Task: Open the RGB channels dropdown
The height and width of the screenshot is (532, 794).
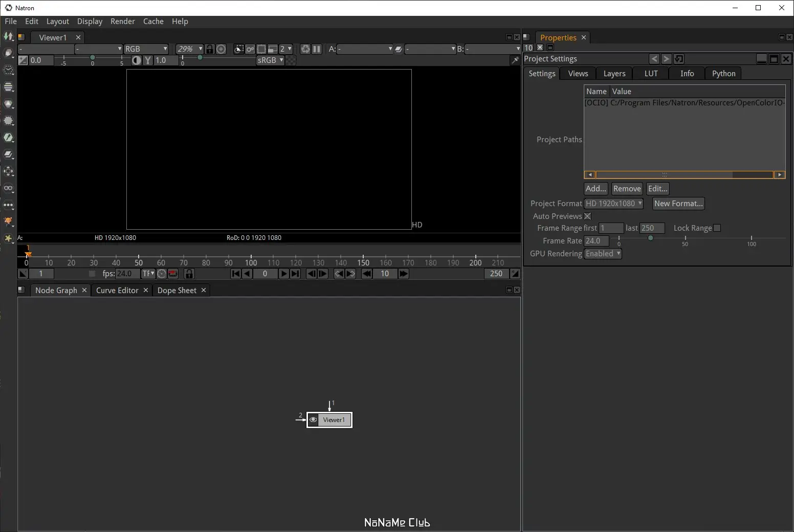Action: click(146, 49)
